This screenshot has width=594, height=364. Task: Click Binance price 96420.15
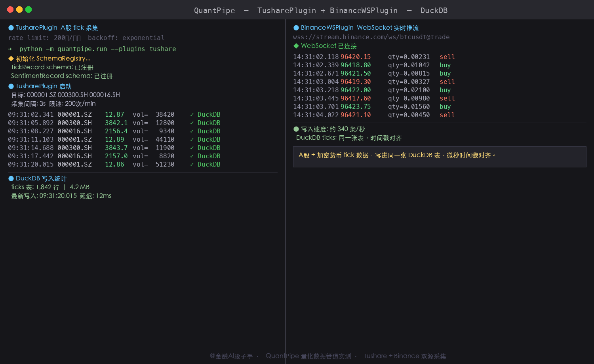[356, 57]
